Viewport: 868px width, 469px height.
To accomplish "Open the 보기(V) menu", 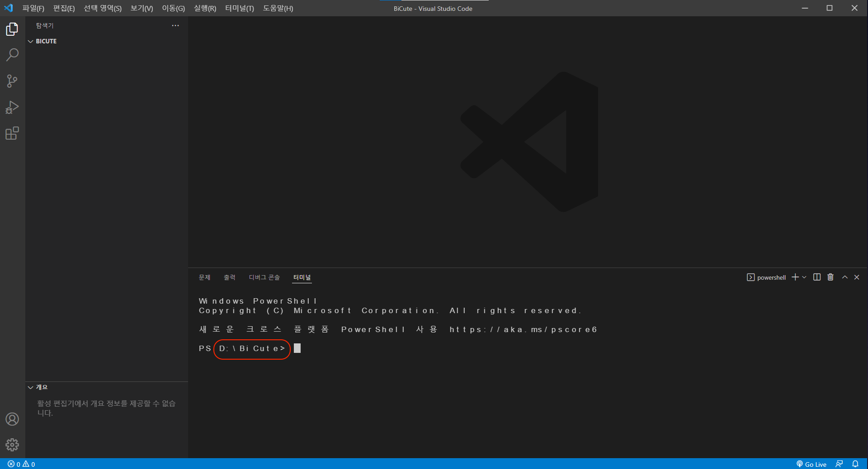I will [x=142, y=8].
